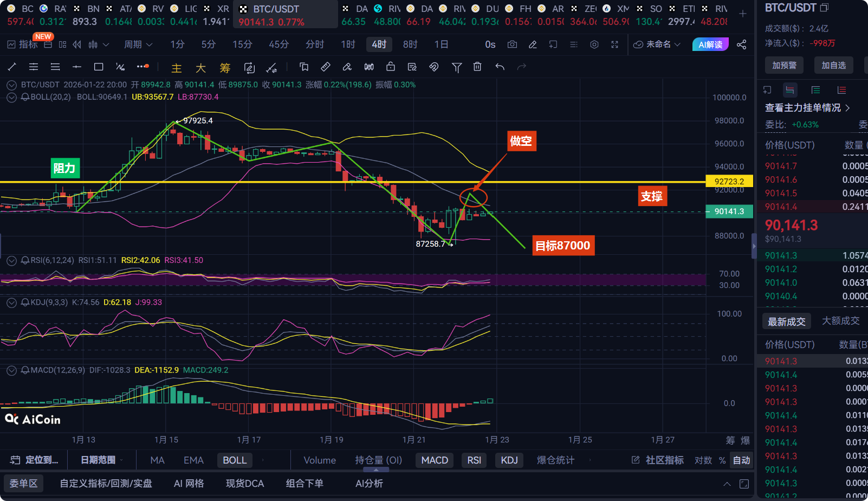Select the trend line drawing tool
The height and width of the screenshot is (501, 868).
point(12,67)
